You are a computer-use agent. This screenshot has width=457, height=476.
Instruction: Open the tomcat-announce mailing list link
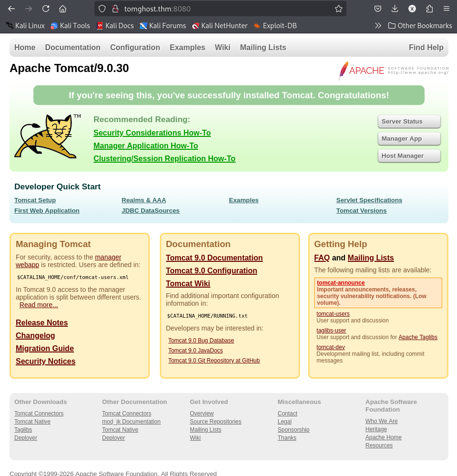(341, 283)
